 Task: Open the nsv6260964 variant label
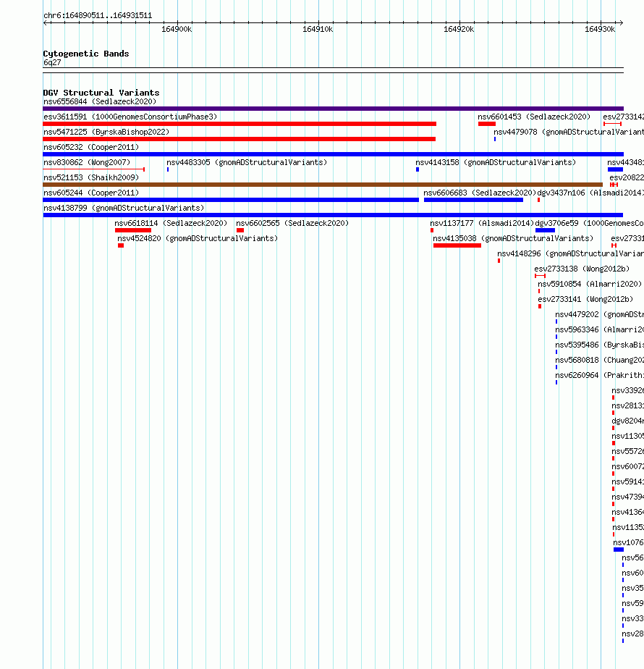coord(599,376)
